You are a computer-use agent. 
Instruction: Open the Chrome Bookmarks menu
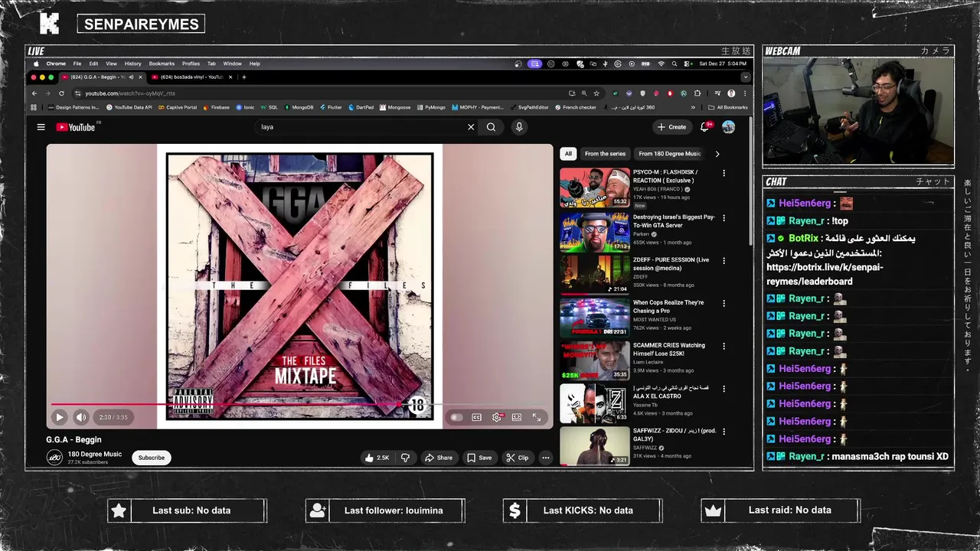pos(162,64)
